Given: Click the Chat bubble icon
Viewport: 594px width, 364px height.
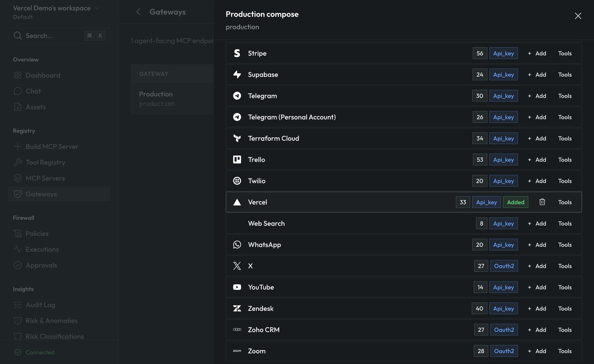Looking at the screenshot, I should pos(17,91).
